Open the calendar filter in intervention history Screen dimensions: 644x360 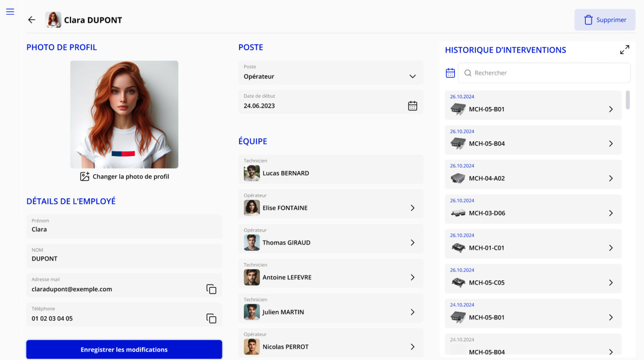[450, 73]
